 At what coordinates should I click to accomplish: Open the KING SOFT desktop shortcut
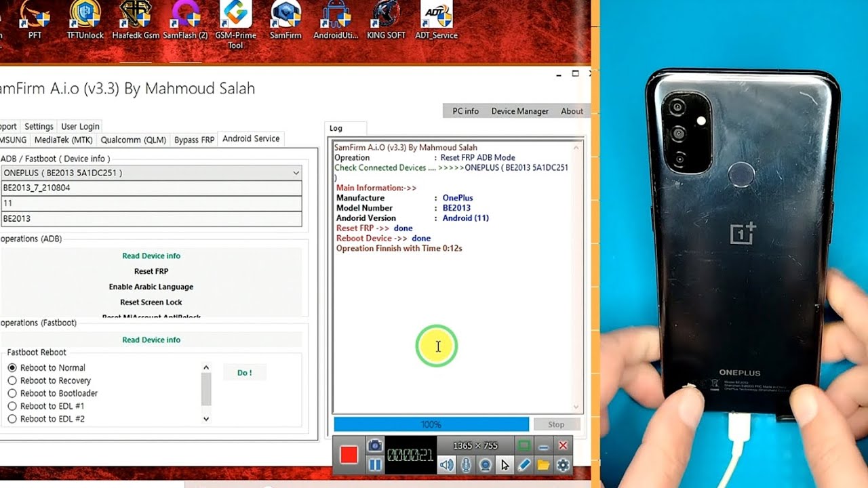(x=386, y=20)
